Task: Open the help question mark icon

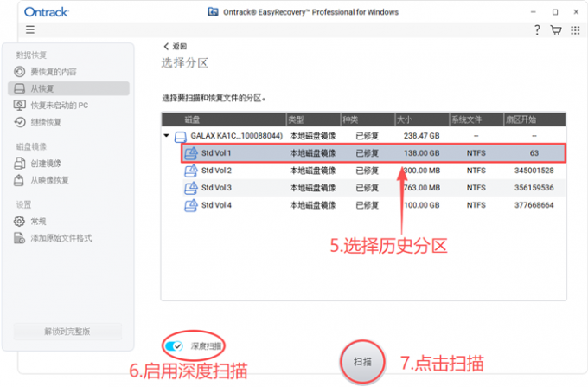Action: (x=537, y=30)
